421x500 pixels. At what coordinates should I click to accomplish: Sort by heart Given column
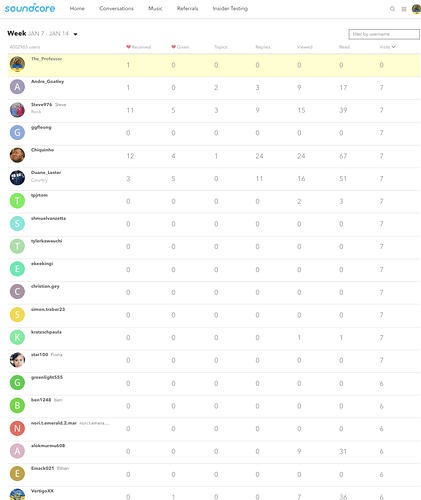(180, 47)
